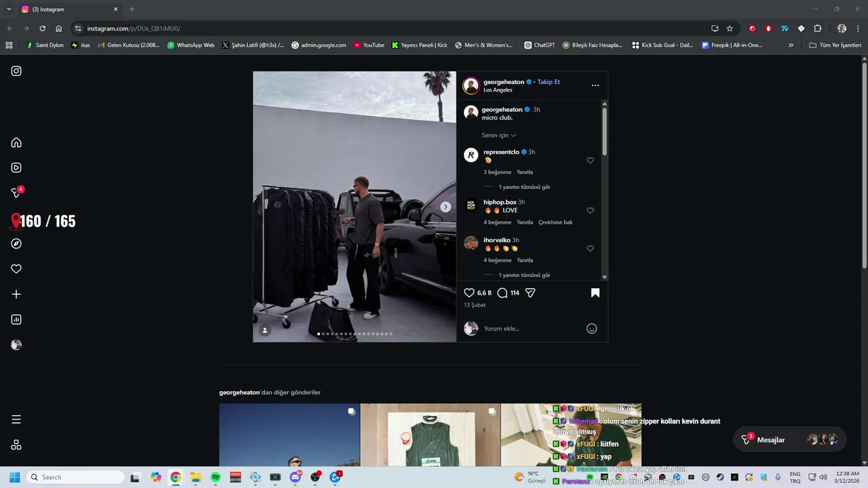Go back in Chrome
868x488 pixels.
pos(9,28)
